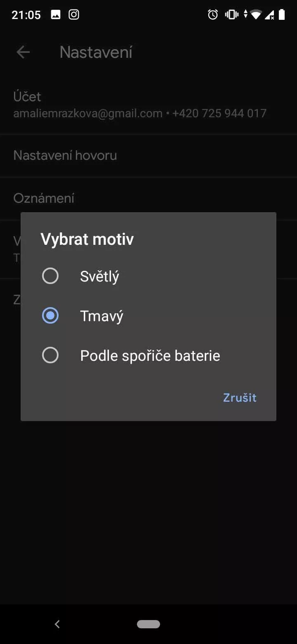Tap the mobile signal status icon

269,15
